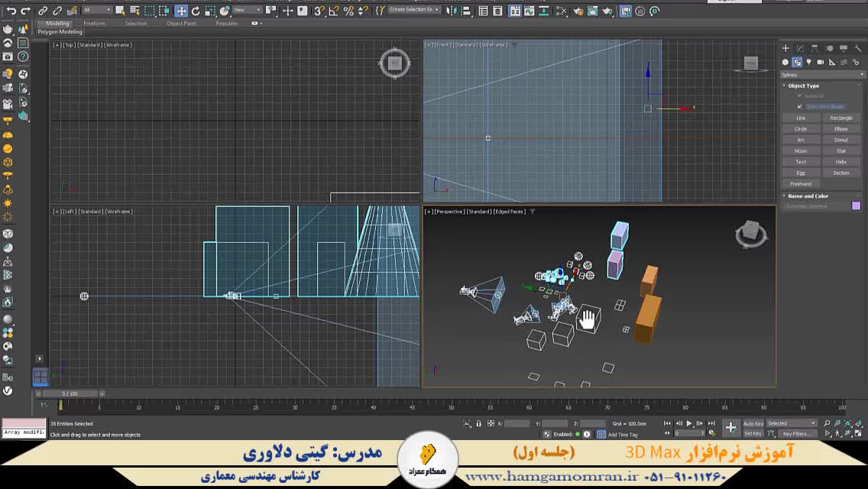The height and width of the screenshot is (489, 868).
Task: Toggle the Start New Shape checkbox
Action: pyautogui.click(x=800, y=106)
